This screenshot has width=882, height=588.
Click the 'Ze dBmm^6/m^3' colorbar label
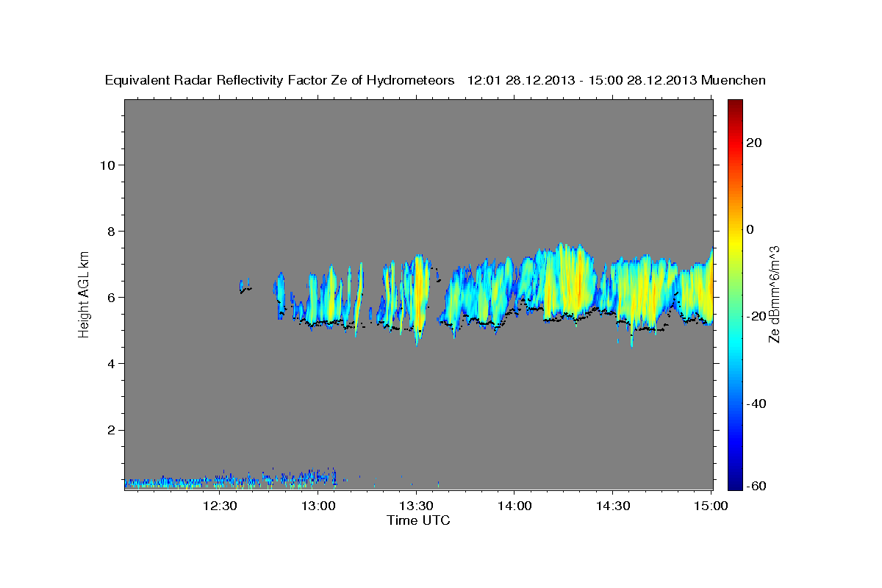tap(773, 295)
